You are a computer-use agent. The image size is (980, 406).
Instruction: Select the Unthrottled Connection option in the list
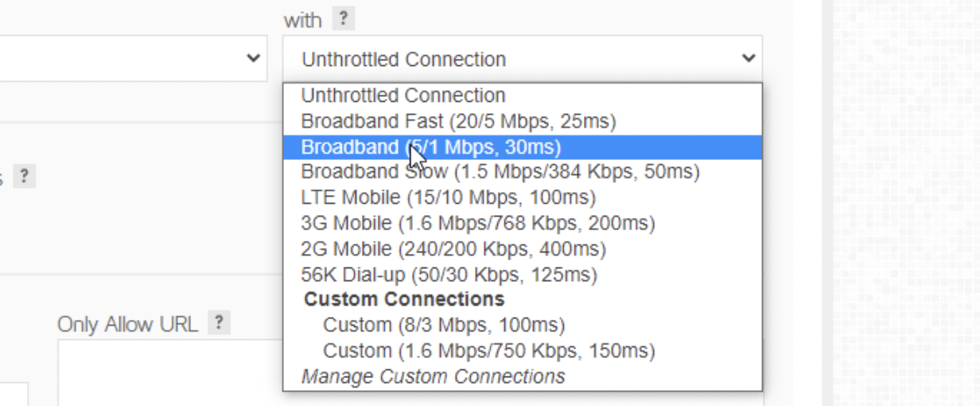click(523, 96)
